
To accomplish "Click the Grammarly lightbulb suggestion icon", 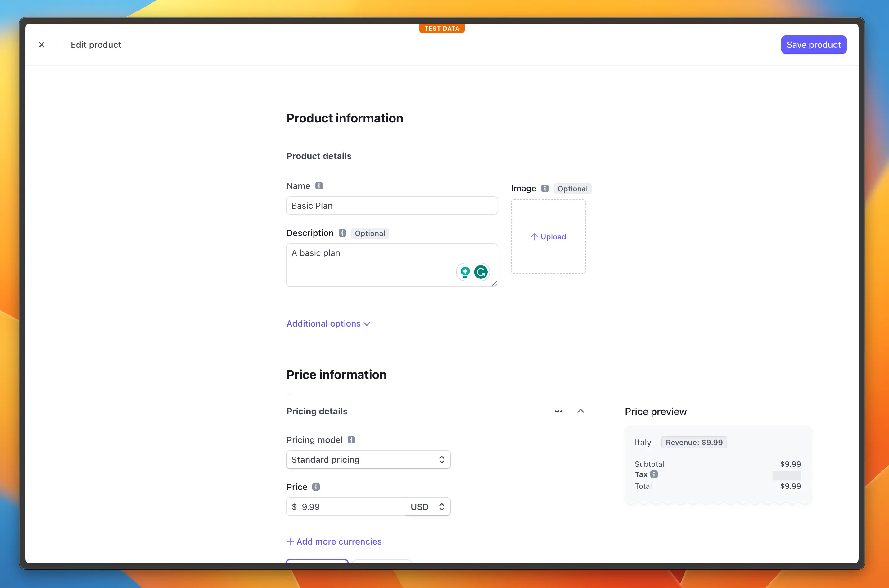I will coord(465,272).
